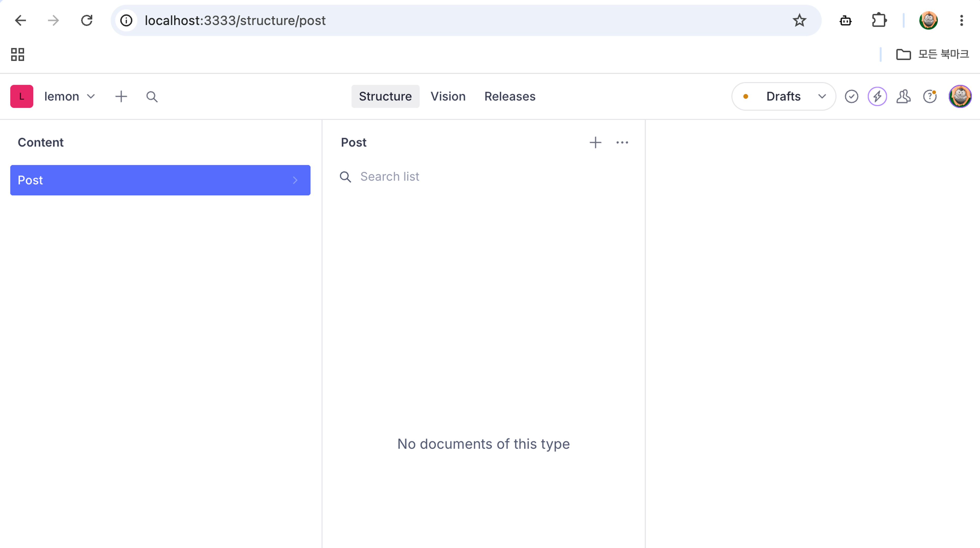Click the browser extensions puzzle icon
980x548 pixels.
click(879, 20)
